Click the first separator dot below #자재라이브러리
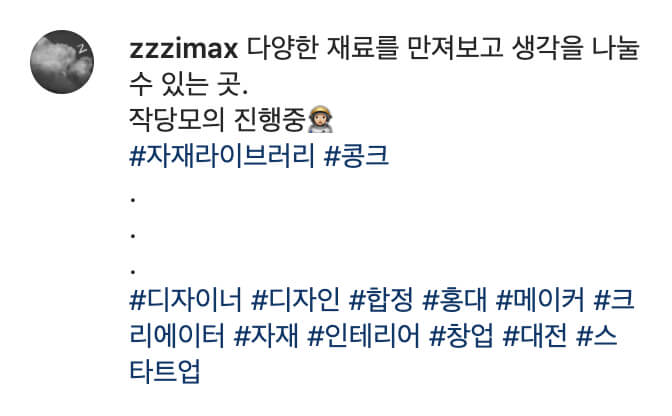 click(133, 200)
